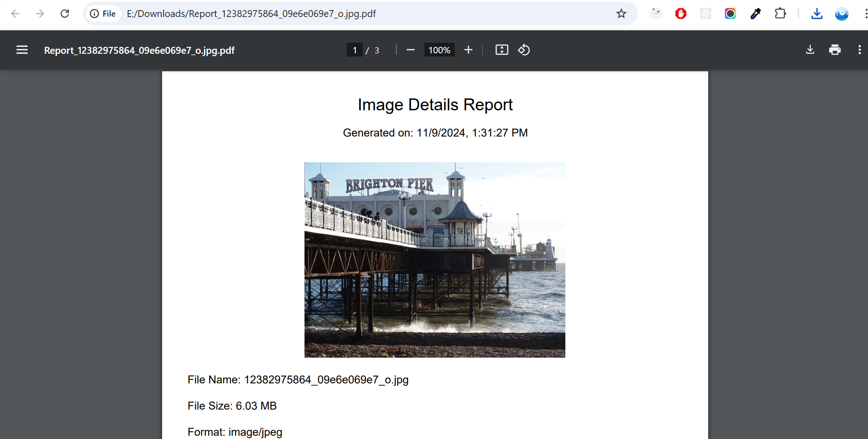Click the File Size: 6.03 MB text
Image resolution: width=868 pixels, height=439 pixels.
(232, 406)
